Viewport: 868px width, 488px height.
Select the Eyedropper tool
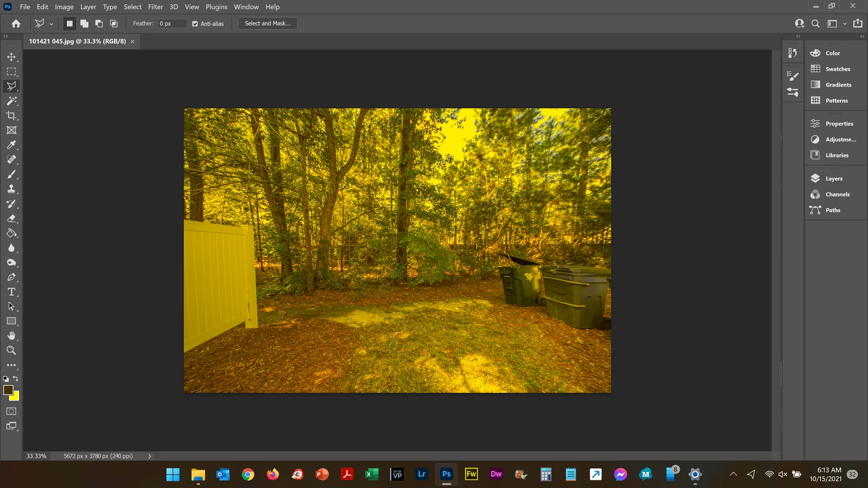point(11,145)
